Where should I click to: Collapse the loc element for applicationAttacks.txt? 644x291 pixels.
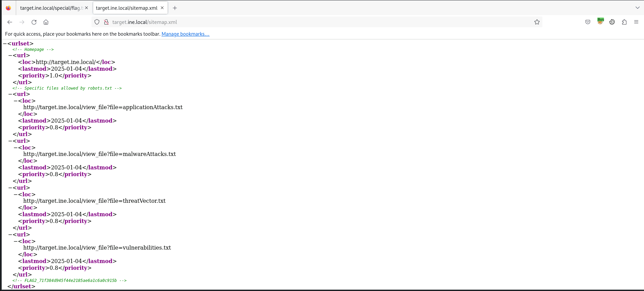pos(15,101)
